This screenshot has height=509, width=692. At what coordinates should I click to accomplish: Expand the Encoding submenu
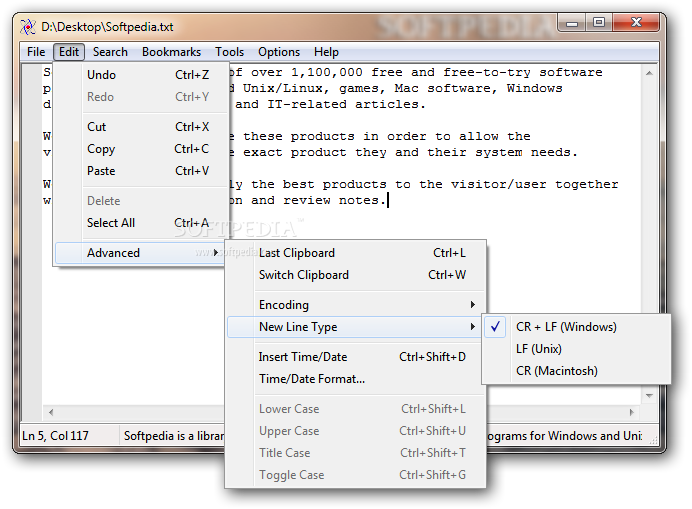(355, 305)
